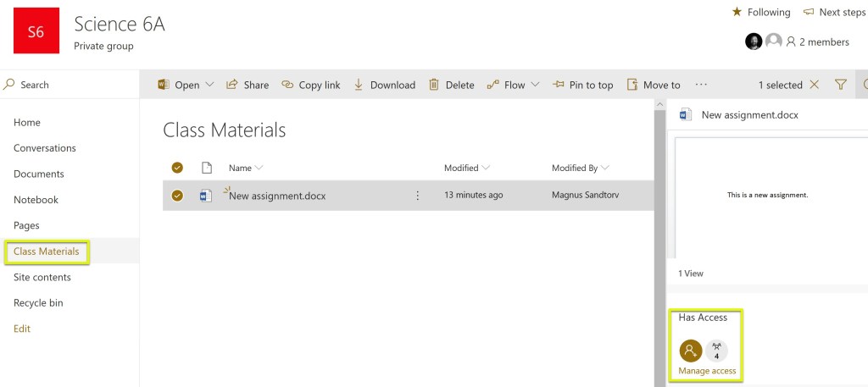Screen dimensions: 868x387
Task: Expand the Flow dropdown menu
Action: 535,85
